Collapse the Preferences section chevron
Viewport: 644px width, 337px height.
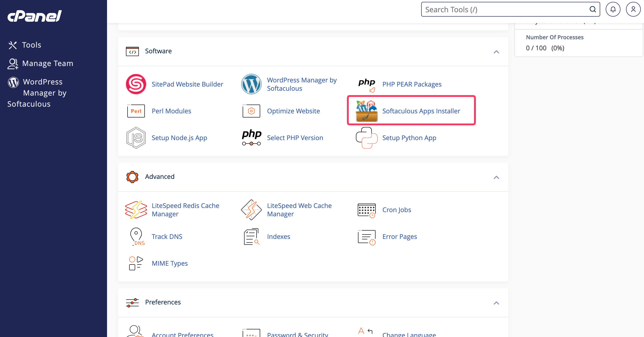[496, 303]
